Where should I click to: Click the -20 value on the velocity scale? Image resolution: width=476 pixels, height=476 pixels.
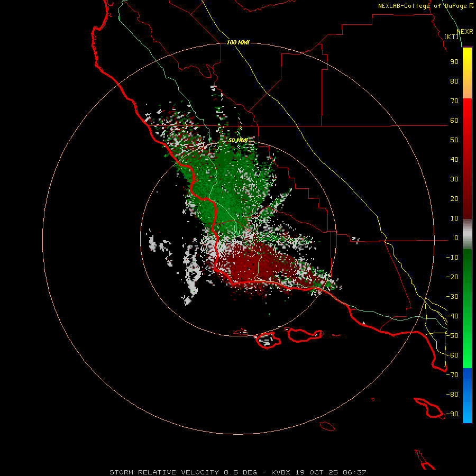point(452,277)
